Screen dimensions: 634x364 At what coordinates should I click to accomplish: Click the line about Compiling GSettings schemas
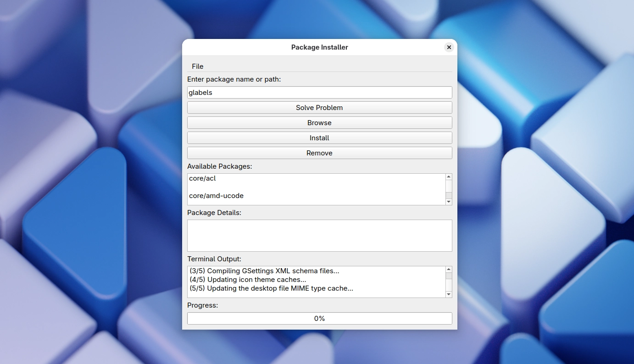click(264, 270)
